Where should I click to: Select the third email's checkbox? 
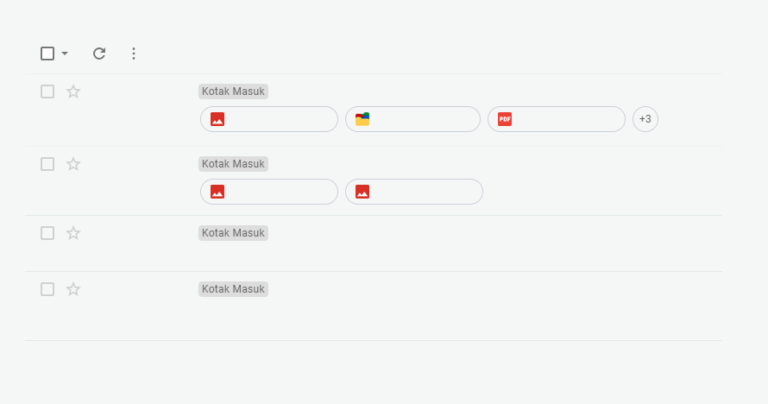pyautogui.click(x=48, y=233)
